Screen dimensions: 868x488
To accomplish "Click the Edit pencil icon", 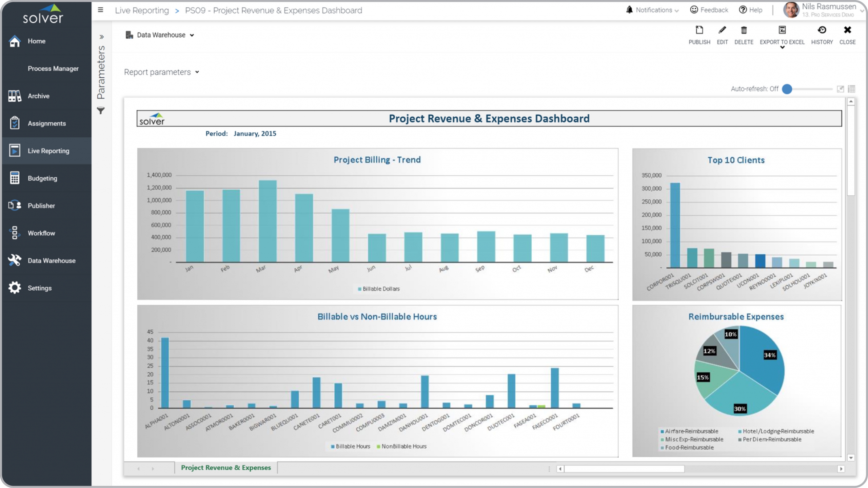I will point(722,31).
